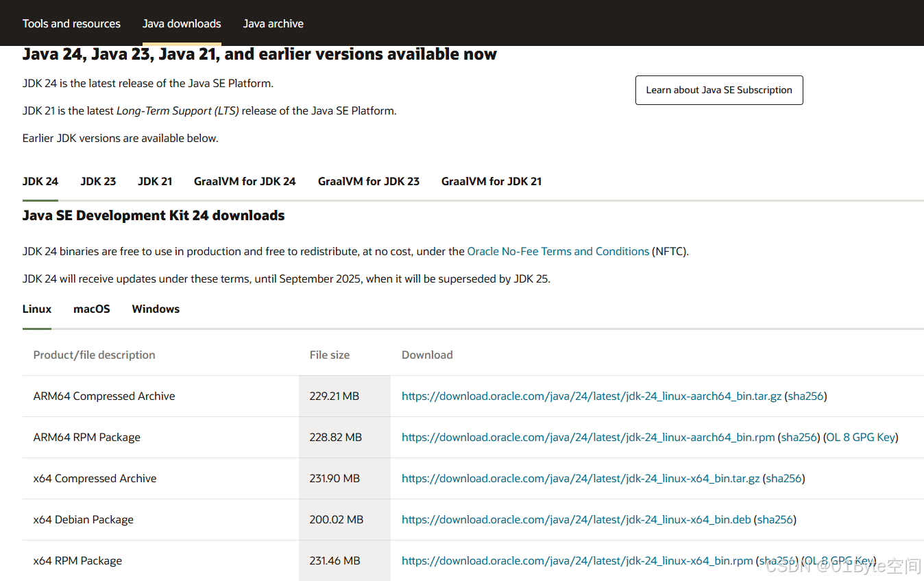
Task: Open sha256 for x64 Debian Package
Action: point(775,519)
